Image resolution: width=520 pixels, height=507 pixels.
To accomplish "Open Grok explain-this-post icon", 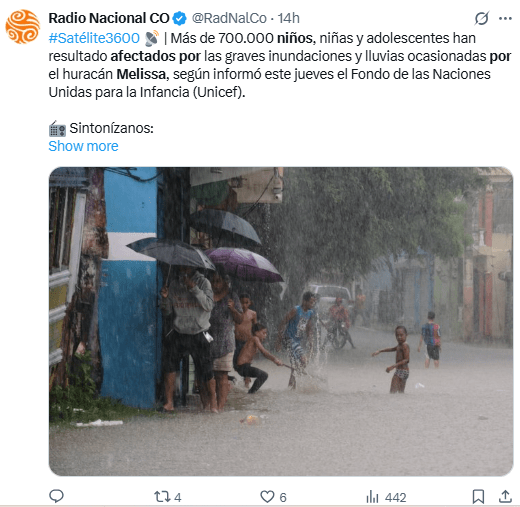I will tap(482, 18).
